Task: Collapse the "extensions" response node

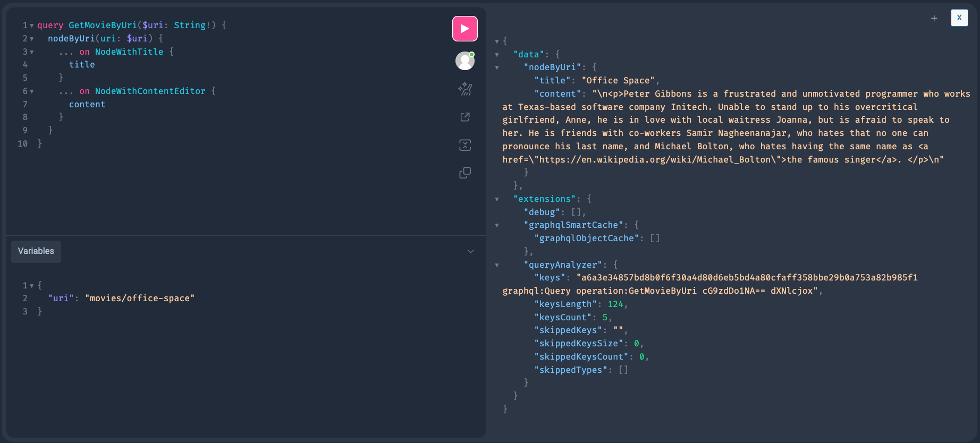Action: pyautogui.click(x=497, y=199)
